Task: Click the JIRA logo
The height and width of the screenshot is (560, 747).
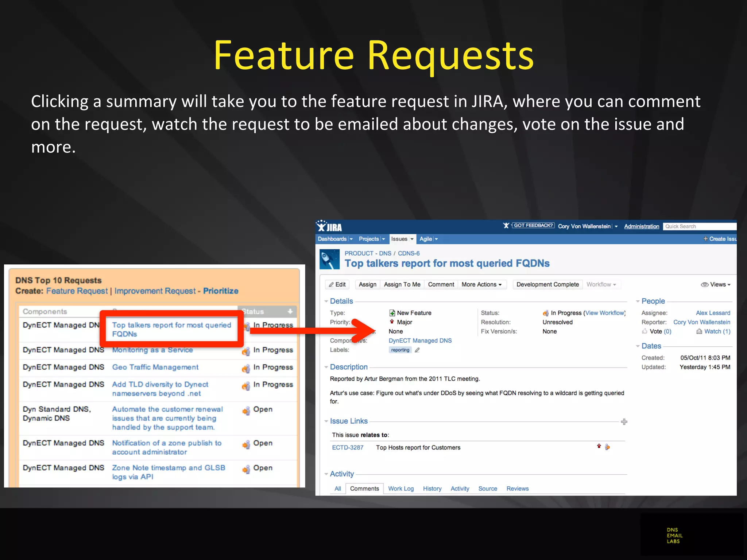Action: point(329,226)
